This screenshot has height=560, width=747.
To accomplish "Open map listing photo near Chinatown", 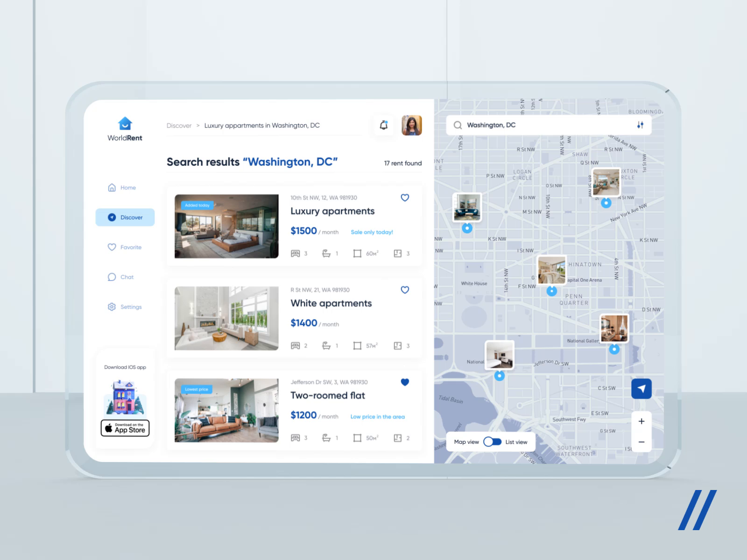I will pos(552,270).
